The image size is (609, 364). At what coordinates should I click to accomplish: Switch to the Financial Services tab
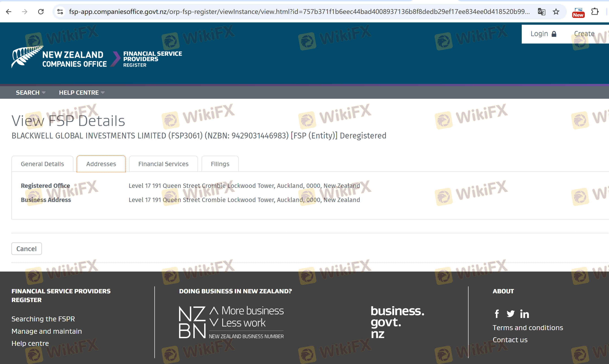tap(163, 164)
